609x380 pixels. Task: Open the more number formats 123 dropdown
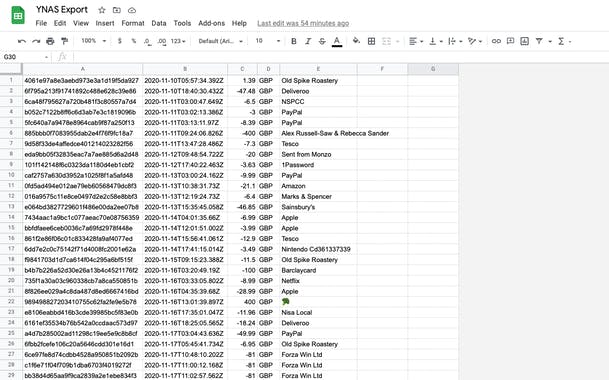(178, 41)
